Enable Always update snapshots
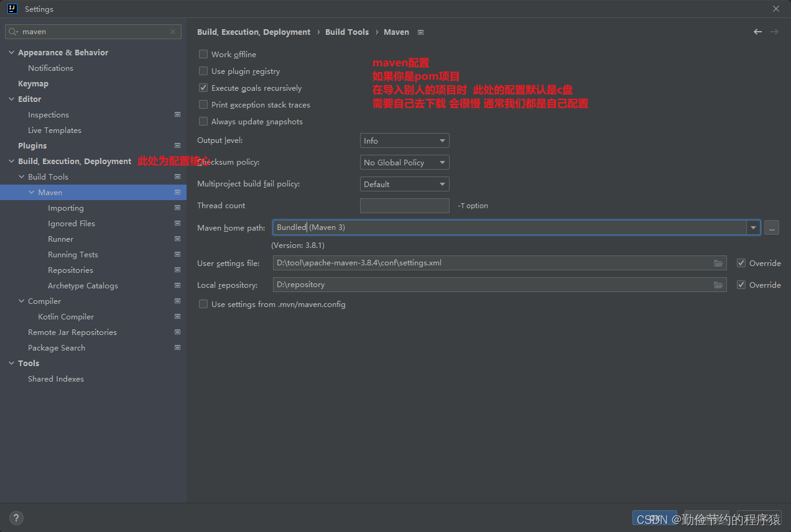 [x=203, y=121]
